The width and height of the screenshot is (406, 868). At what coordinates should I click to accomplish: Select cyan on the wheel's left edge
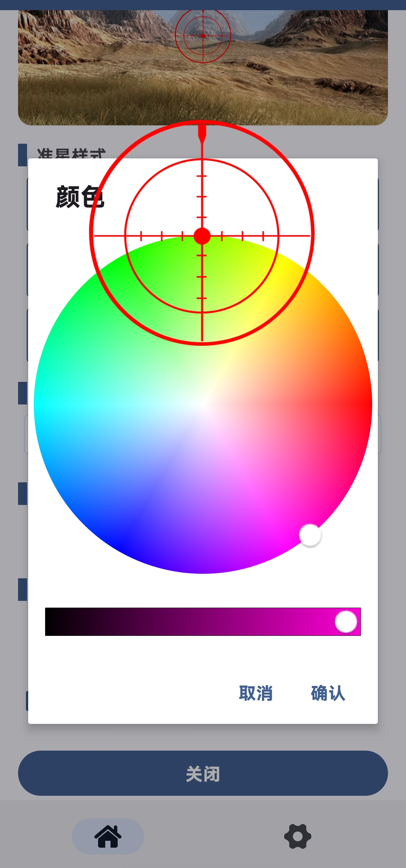[x=39, y=404]
